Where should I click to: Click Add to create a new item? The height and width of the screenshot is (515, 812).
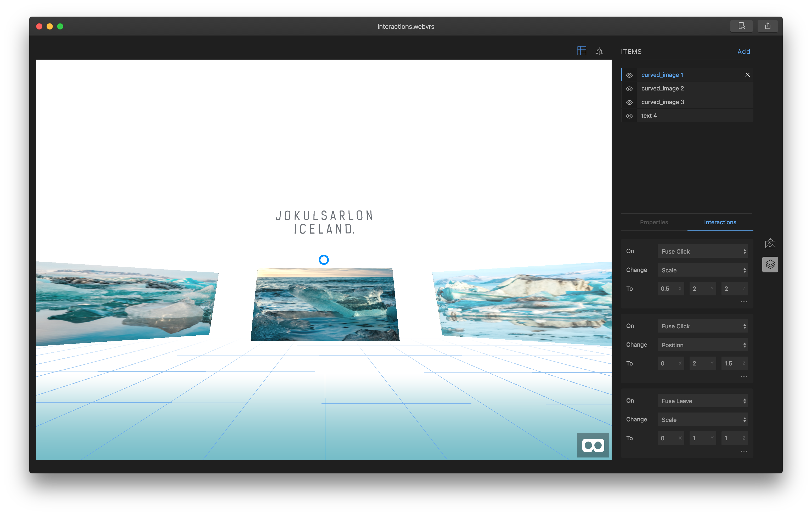coord(744,51)
